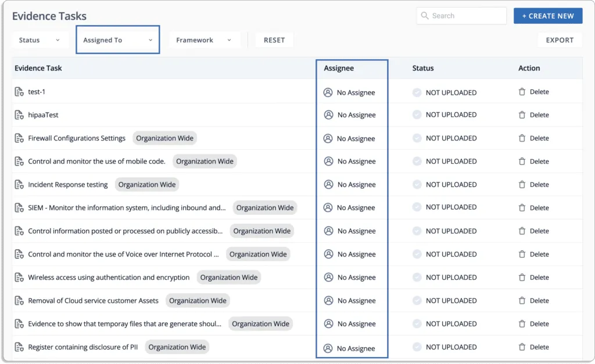Screen dimensions: 595x364
Task: Click No Assignee in publicly accessible information row
Action: click(x=357, y=231)
